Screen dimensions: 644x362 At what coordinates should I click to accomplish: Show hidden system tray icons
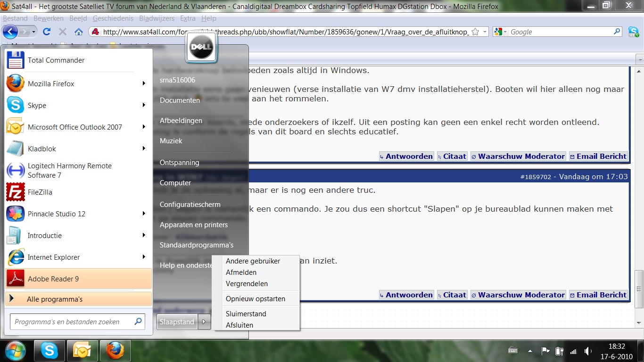[x=530, y=351]
